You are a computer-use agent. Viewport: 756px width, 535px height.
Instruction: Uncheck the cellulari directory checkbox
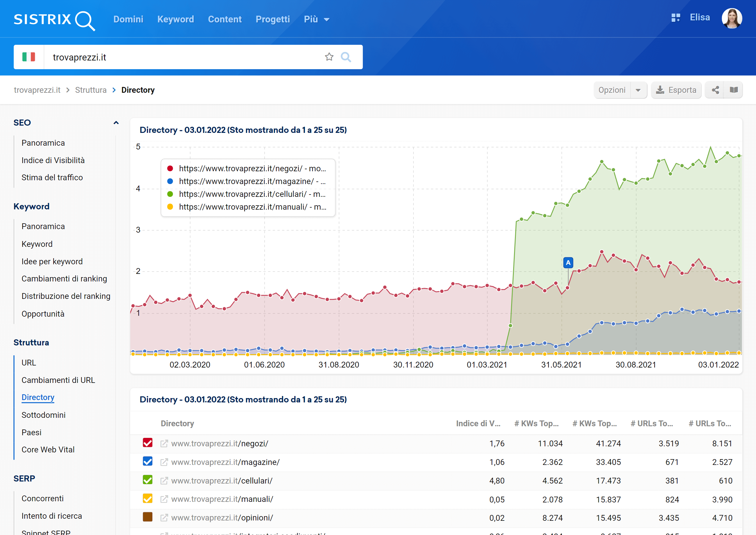[x=148, y=480]
